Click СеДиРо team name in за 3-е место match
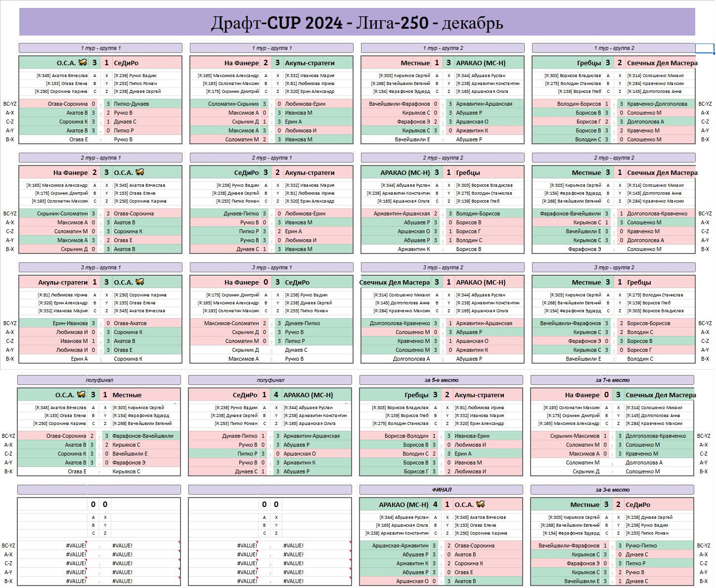This screenshot has width=716, height=588. tap(638, 504)
